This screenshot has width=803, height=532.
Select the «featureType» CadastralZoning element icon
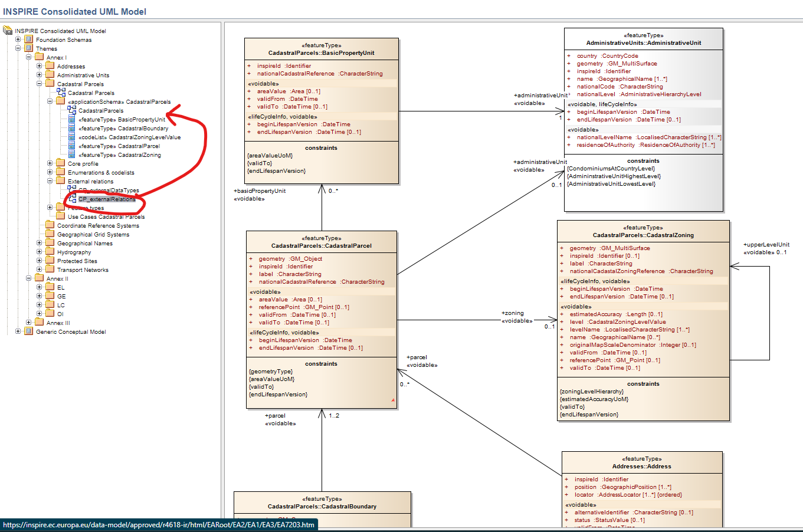coord(72,155)
